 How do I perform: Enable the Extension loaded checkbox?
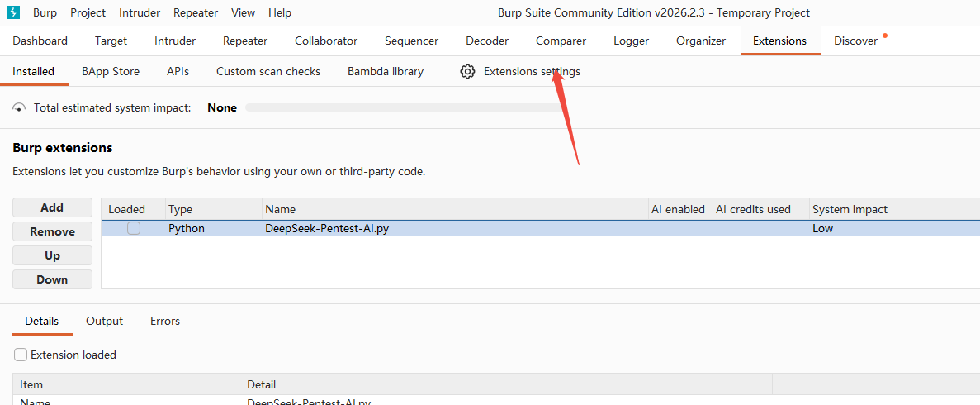21,355
